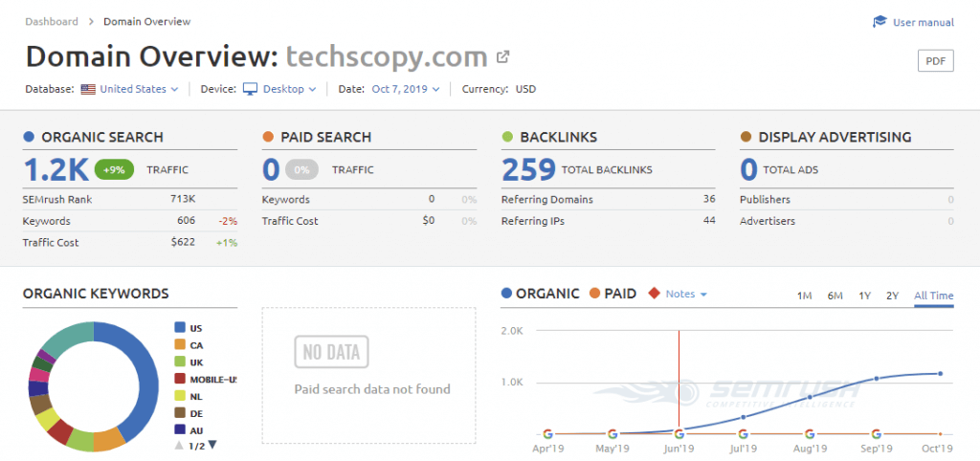Toggle the ORGANIC series in chart legend
Image resolution: width=980 pixels, height=461 pixels.
[541, 294]
